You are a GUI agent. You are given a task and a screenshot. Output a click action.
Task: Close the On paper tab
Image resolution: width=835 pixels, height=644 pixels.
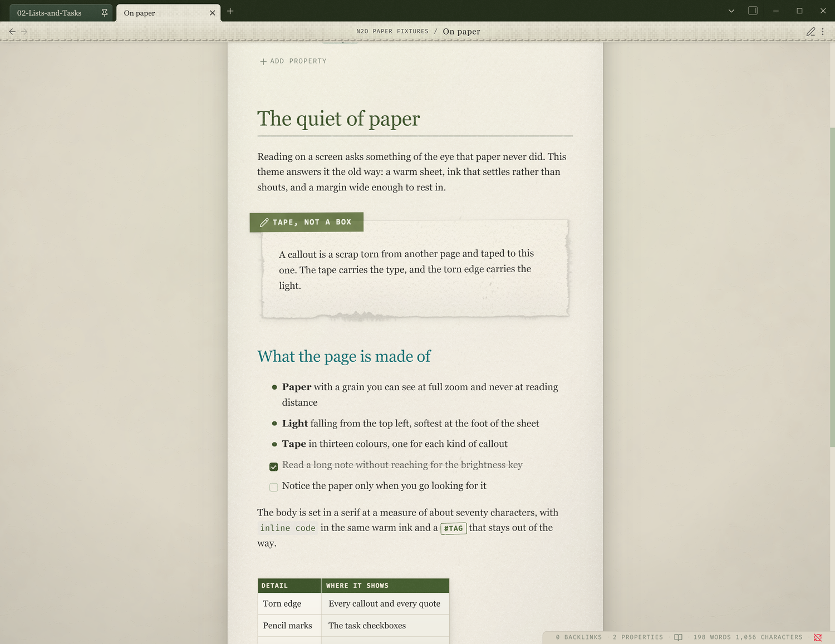click(212, 13)
